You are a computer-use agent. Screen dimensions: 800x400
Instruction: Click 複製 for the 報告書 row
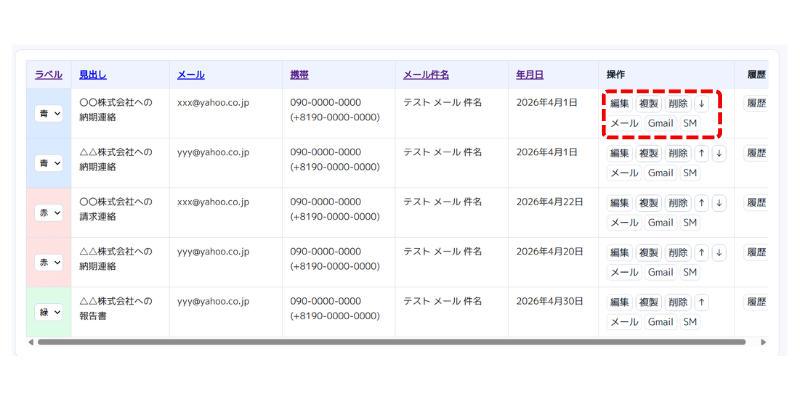pos(648,302)
